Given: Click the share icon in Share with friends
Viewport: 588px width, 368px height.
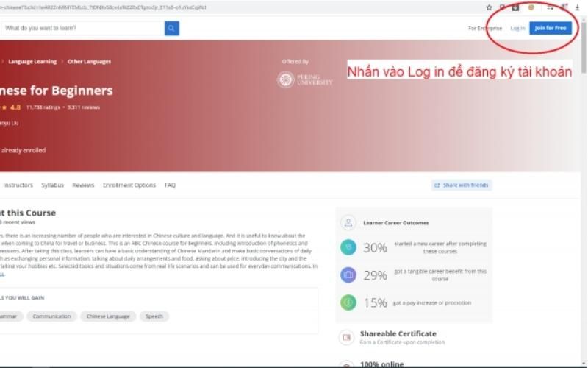Looking at the screenshot, I should tap(437, 185).
